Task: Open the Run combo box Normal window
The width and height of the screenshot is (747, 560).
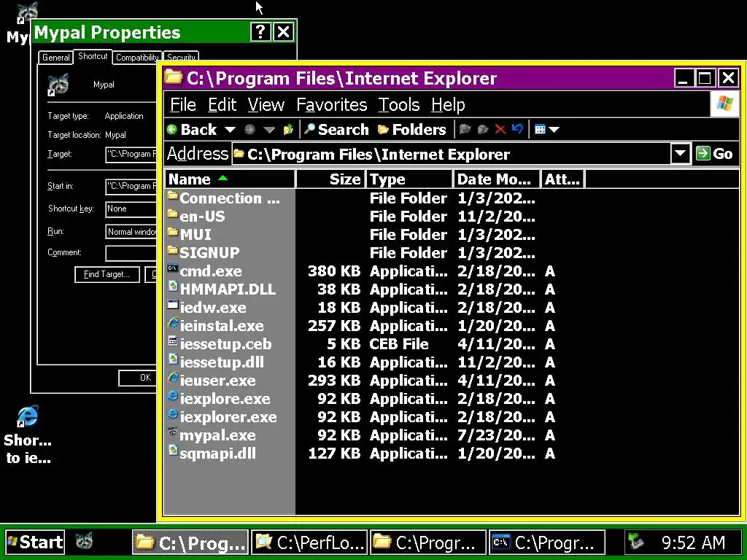Action: [x=131, y=232]
